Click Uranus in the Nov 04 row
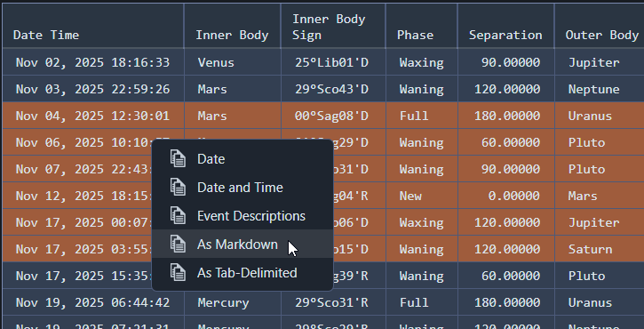This screenshot has height=329, width=644. click(x=600, y=116)
